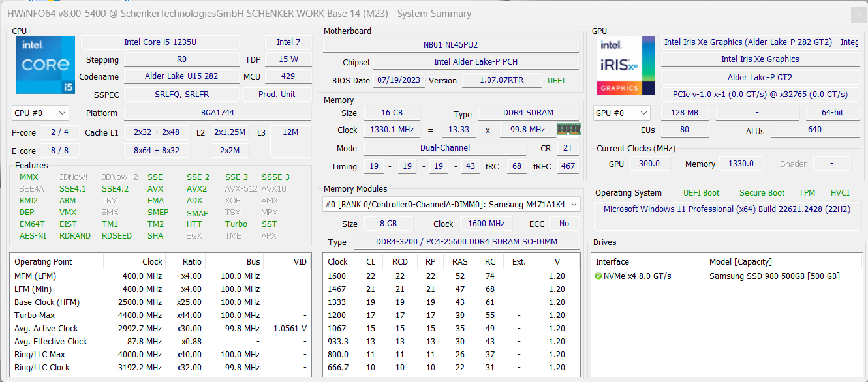868x382 pixels.
Task: Click the UEFI Boot status label
Action: coord(701,193)
